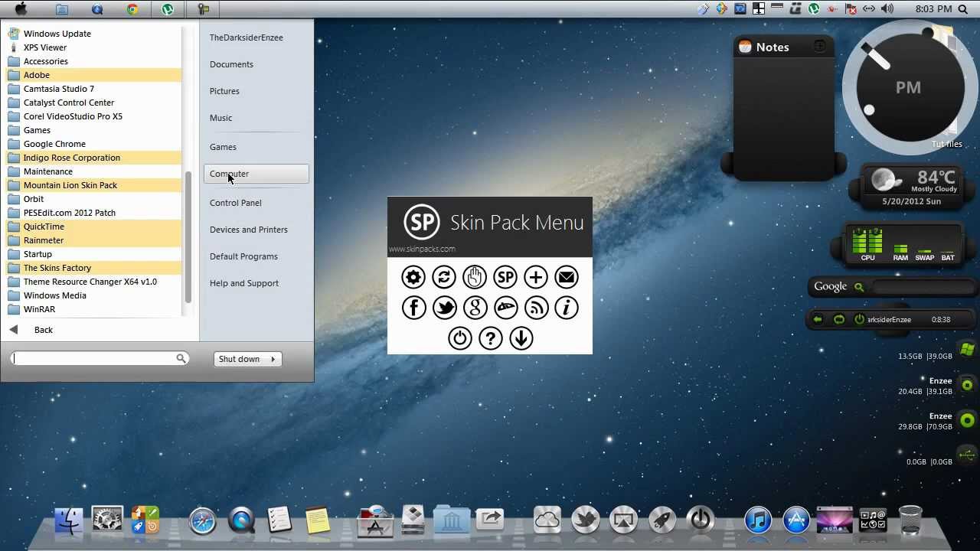The height and width of the screenshot is (551, 980).
Task: Open Twitter bird icon in Skin Pack Menu
Action: [x=444, y=308]
